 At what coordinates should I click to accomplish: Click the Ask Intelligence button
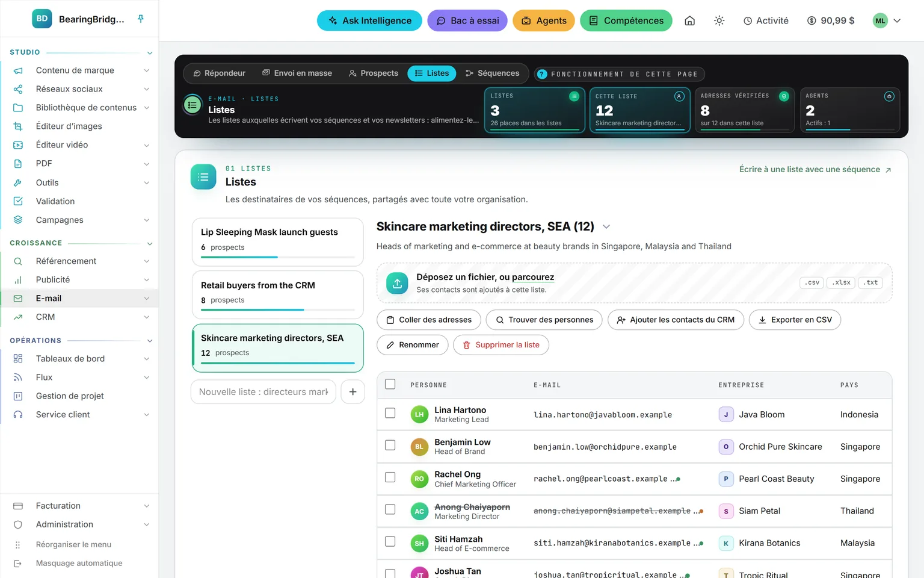tap(369, 20)
